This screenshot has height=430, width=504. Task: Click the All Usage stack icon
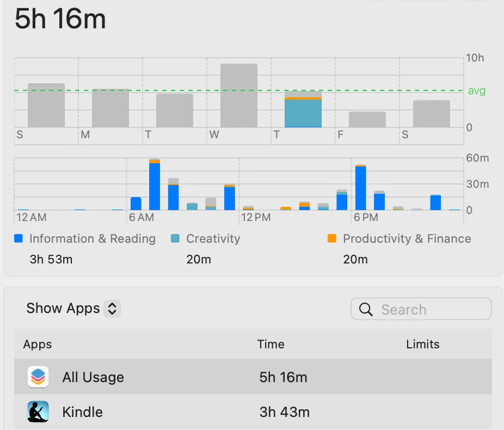[38, 377]
